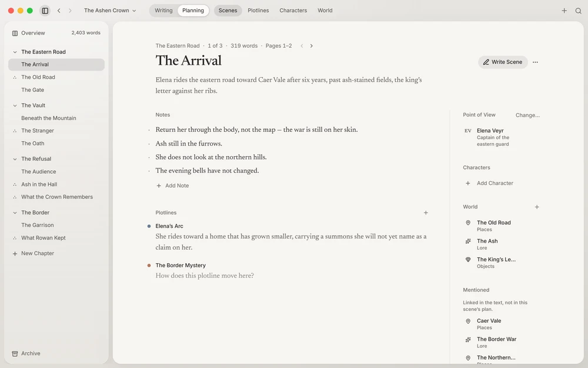Switch to Writing mode toggle
The image size is (588, 368).
(x=163, y=11)
